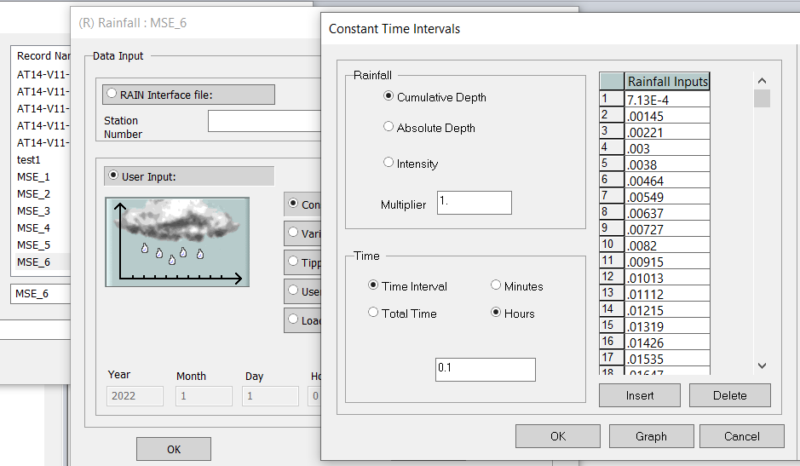Click the Multiplier input field
The height and width of the screenshot is (466, 800).
click(x=474, y=203)
